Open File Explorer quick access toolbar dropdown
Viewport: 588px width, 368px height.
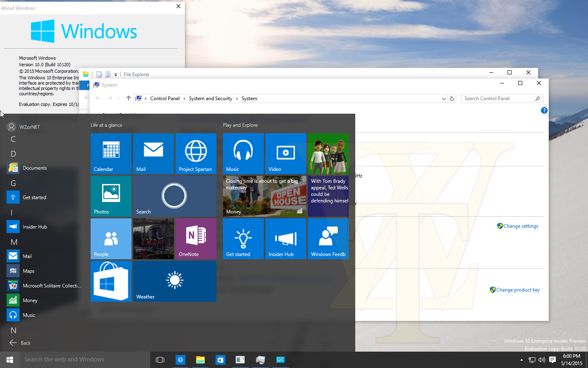pyautogui.click(x=116, y=74)
